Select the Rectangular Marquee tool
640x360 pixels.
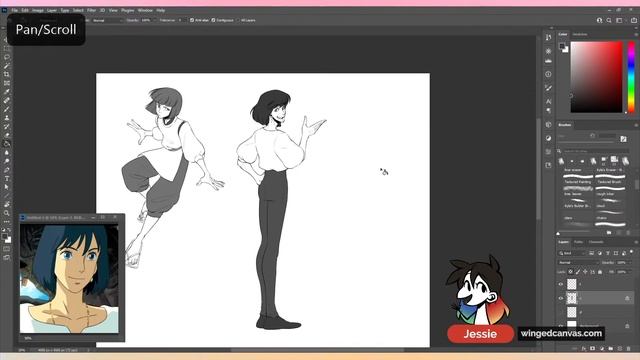pyautogui.click(x=7, y=49)
